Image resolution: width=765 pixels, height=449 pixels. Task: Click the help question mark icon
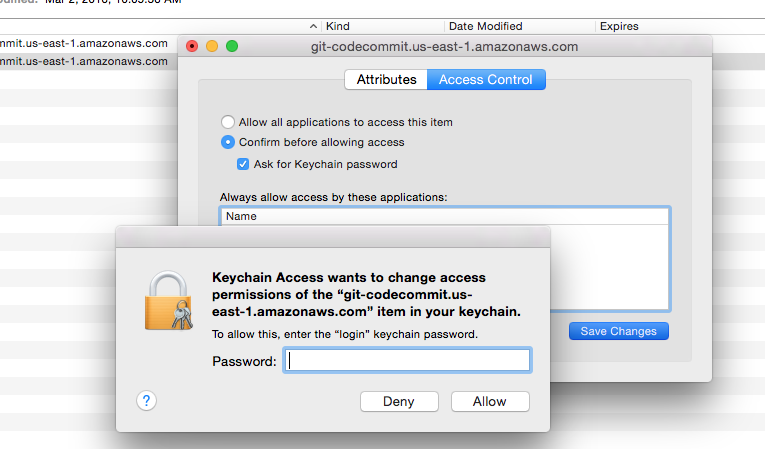coord(147,400)
